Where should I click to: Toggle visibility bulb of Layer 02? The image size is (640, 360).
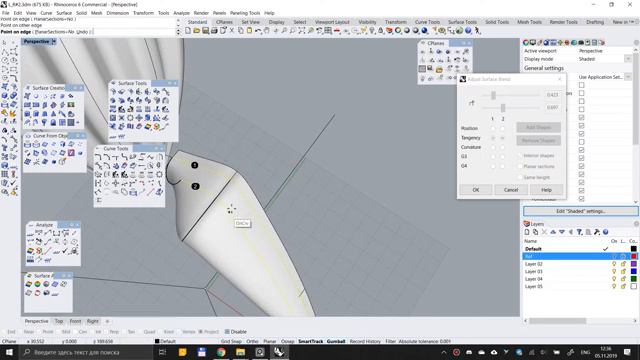pyautogui.click(x=614, y=264)
